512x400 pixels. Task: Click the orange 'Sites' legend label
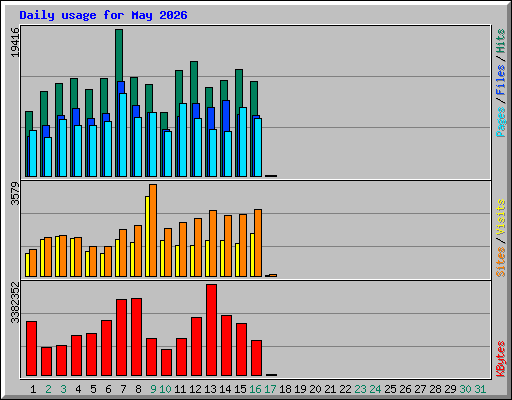tap(500, 262)
